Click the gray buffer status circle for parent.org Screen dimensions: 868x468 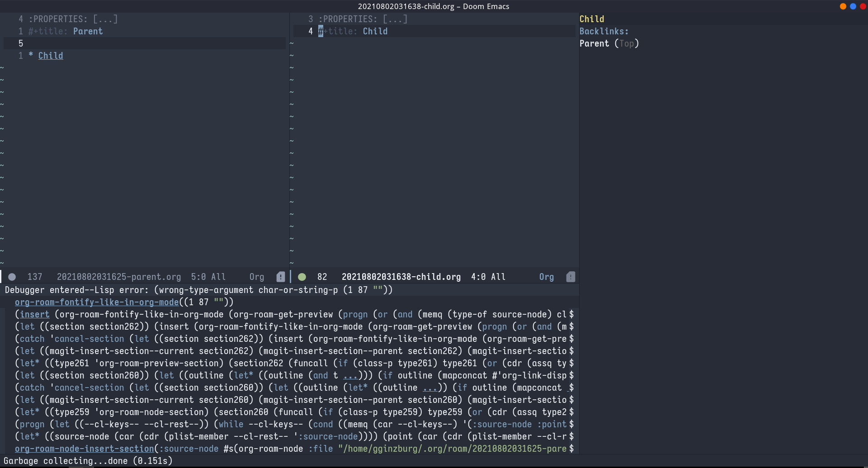12,276
